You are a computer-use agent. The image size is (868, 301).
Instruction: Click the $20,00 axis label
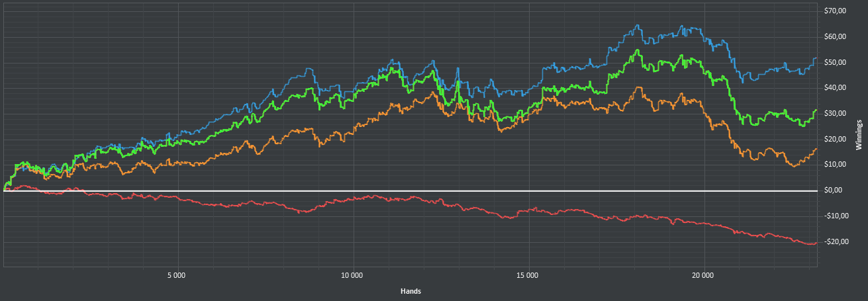(835, 139)
